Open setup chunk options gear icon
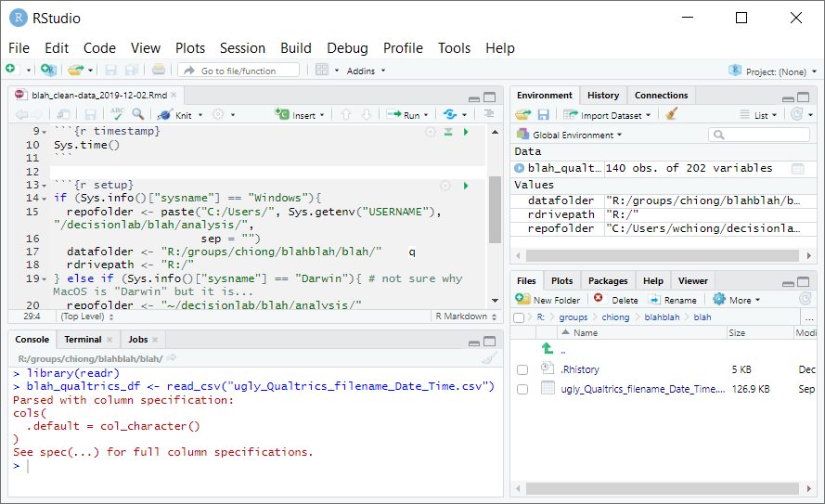Image resolution: width=825 pixels, height=504 pixels. 445,186
